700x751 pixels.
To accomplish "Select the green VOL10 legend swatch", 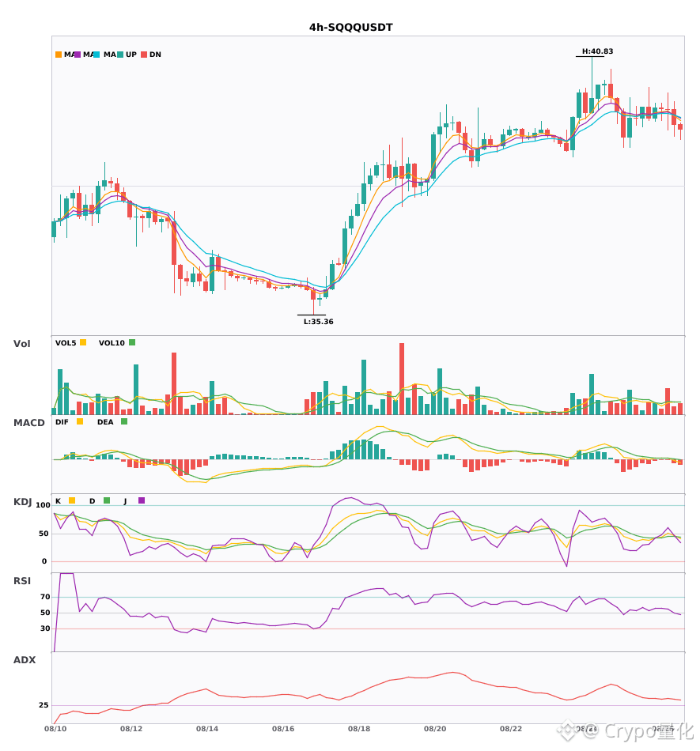I will 132,342.
